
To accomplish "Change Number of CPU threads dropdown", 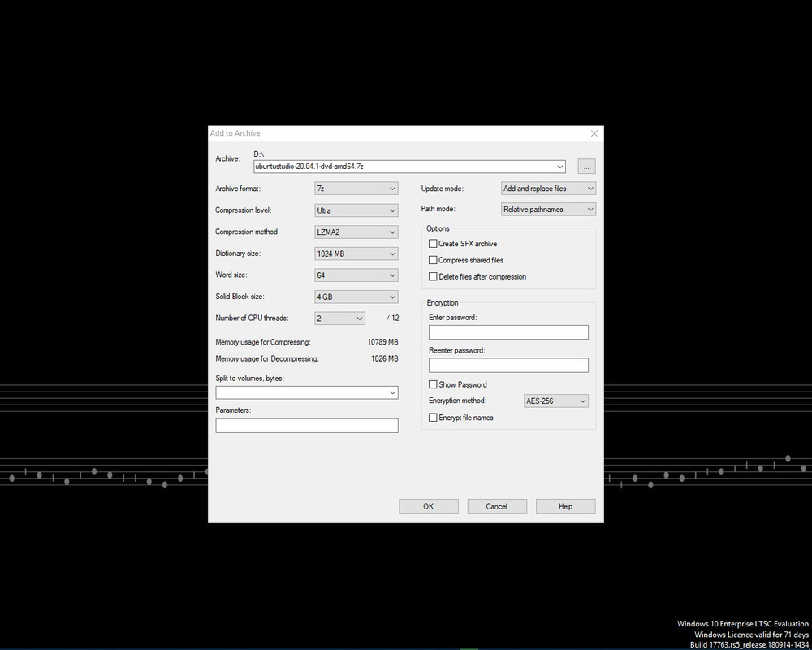I will (339, 318).
